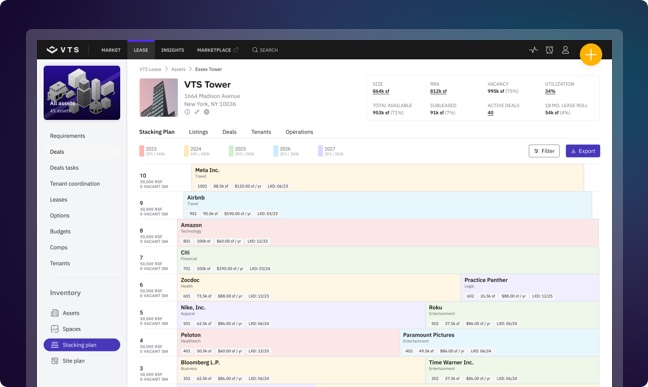Click the Assets breadcrumb link

click(178, 69)
